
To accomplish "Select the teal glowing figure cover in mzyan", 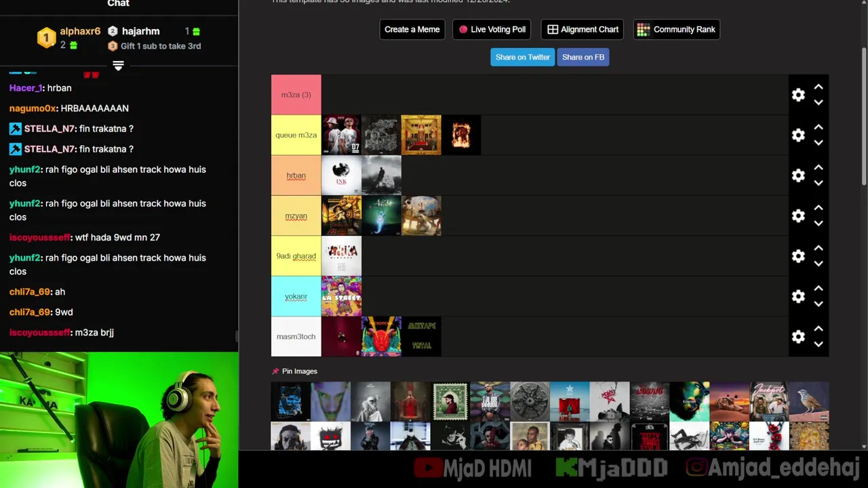I will coord(381,216).
